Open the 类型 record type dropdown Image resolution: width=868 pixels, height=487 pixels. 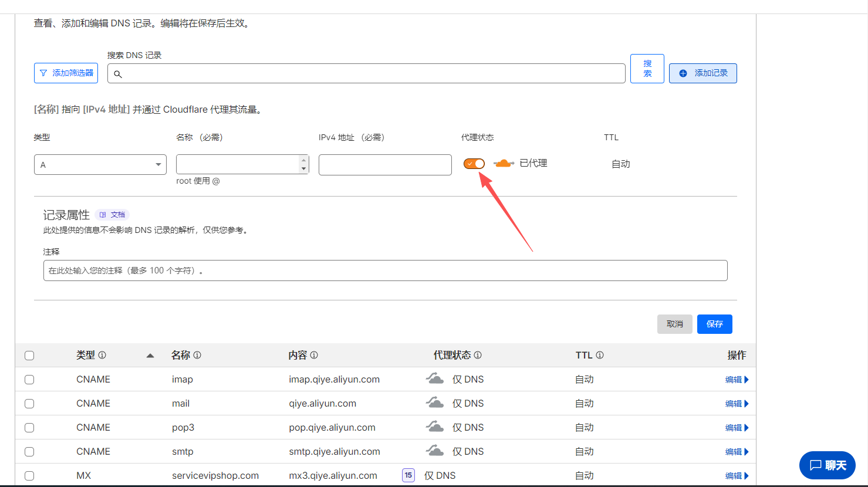tap(100, 165)
